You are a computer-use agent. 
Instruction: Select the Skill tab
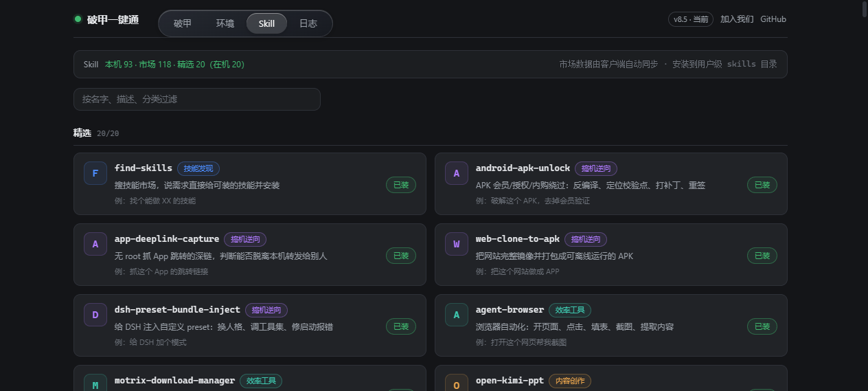click(x=266, y=23)
